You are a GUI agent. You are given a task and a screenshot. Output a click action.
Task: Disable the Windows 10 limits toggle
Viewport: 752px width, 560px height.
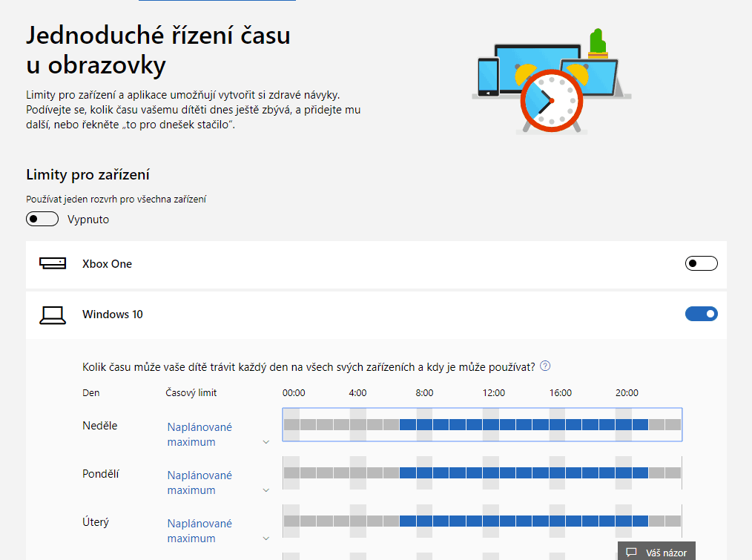pos(701,314)
